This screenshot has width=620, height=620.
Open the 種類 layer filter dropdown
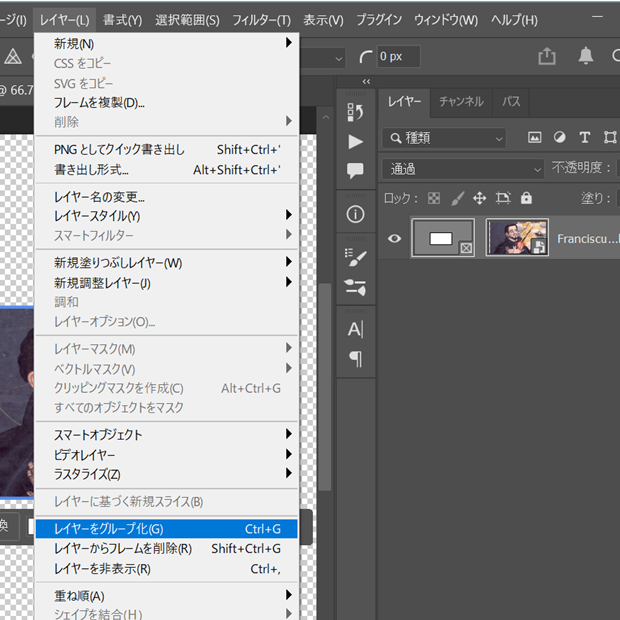444,137
